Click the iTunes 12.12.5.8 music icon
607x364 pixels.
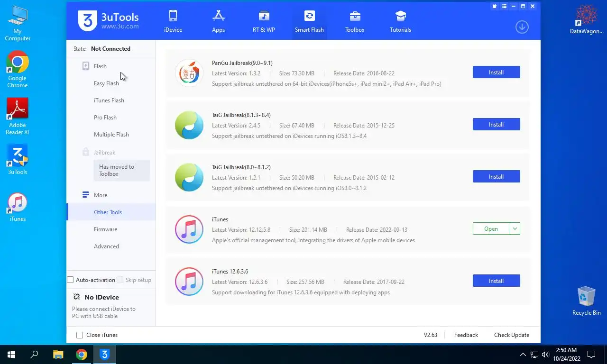coord(189,229)
